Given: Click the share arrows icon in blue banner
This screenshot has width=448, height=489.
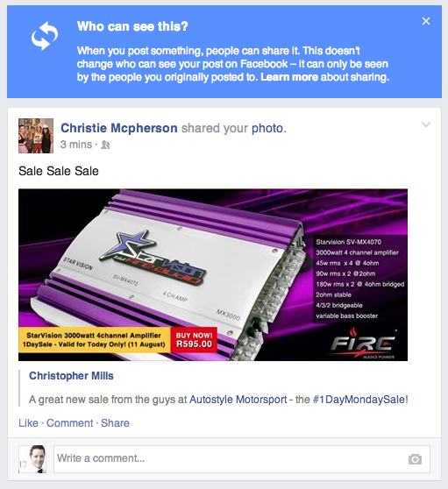Looking at the screenshot, I should (45, 36).
